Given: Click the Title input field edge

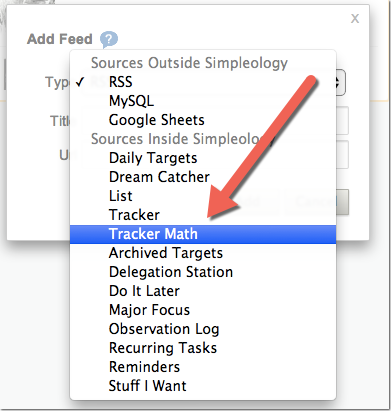Looking at the screenshot, I should pyautogui.click(x=342, y=120).
